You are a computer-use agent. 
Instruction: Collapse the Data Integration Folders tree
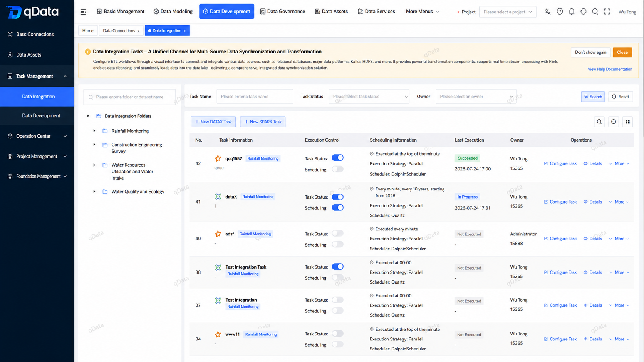coord(88,116)
